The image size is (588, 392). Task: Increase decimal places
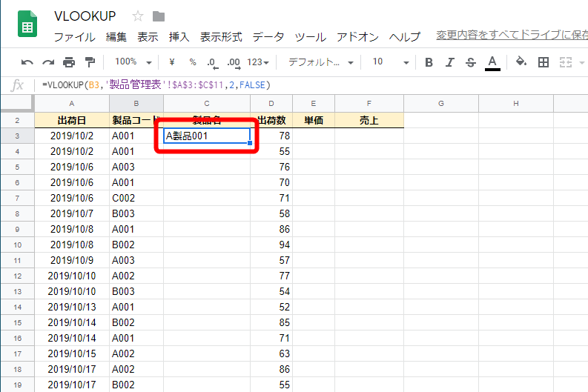coord(234,62)
